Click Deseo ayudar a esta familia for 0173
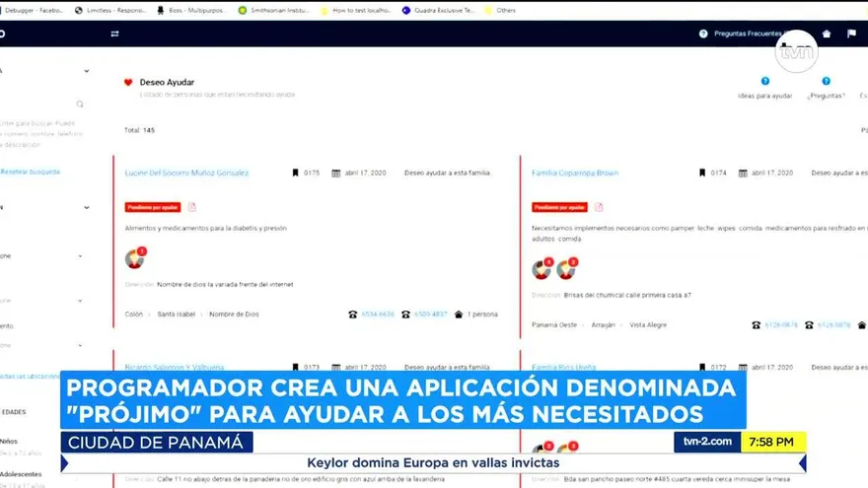The image size is (868, 488). (447, 368)
